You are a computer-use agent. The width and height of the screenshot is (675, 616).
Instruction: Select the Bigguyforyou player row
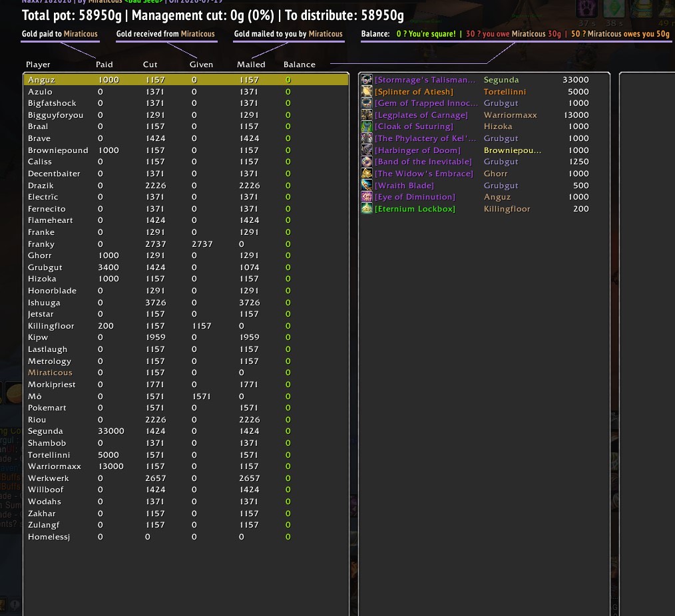[x=186, y=115]
